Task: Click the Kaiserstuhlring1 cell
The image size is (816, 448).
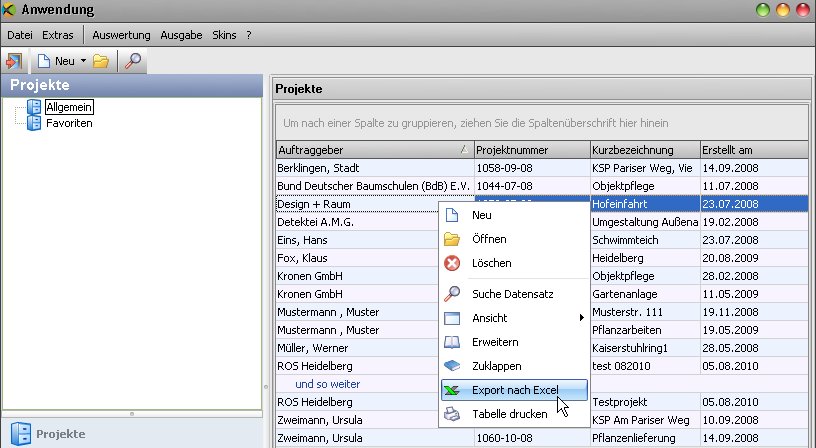Action: (645, 348)
